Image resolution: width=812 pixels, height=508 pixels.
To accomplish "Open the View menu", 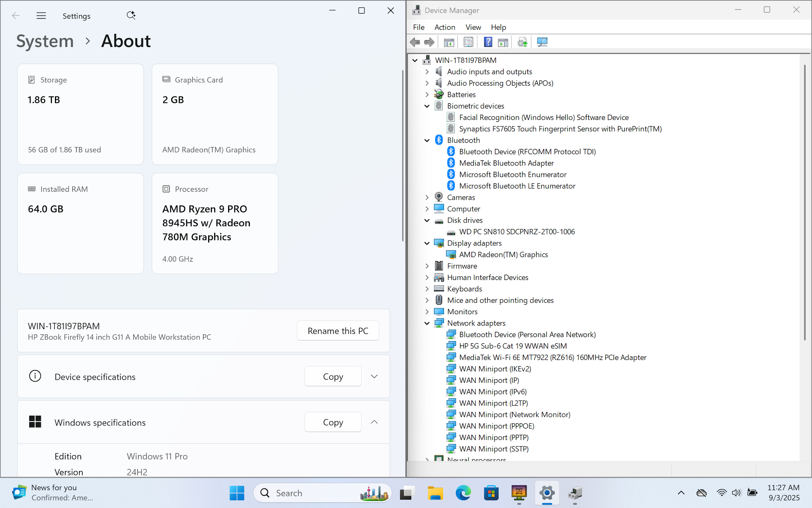I will 473,27.
